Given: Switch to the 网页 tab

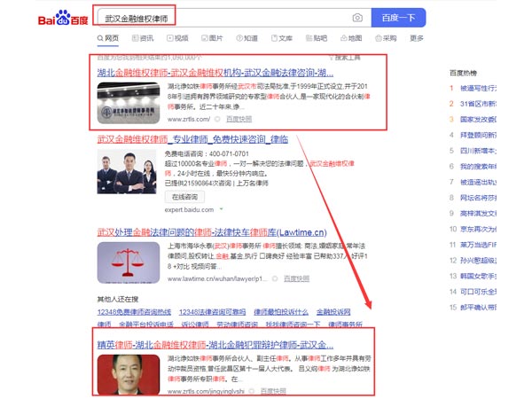Looking at the screenshot, I should tap(107, 39).
